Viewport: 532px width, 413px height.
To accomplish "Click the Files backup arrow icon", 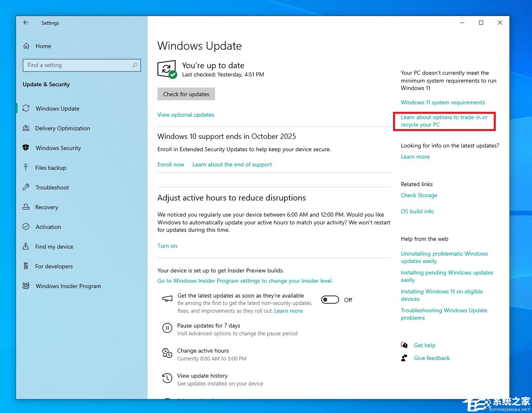I will point(26,168).
